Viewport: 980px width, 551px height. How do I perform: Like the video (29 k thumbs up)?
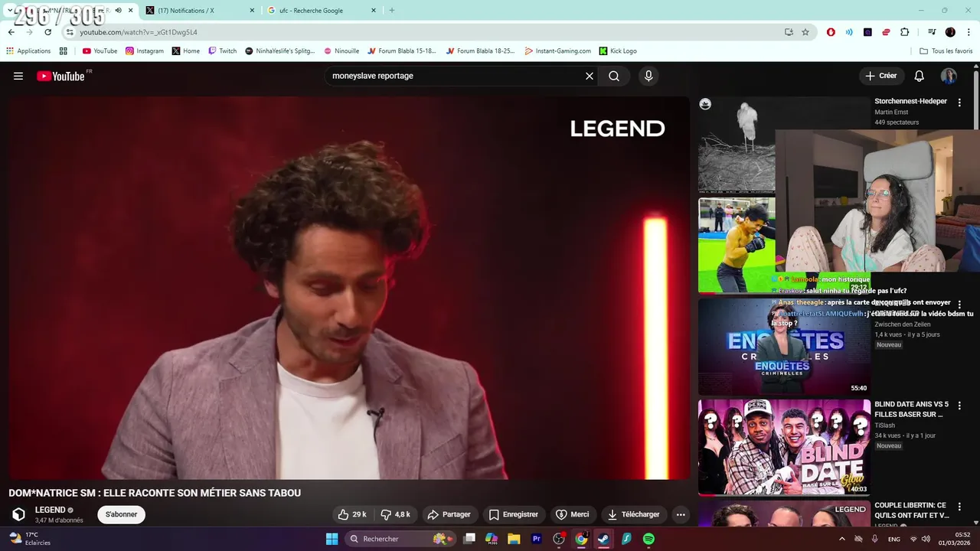pos(353,514)
